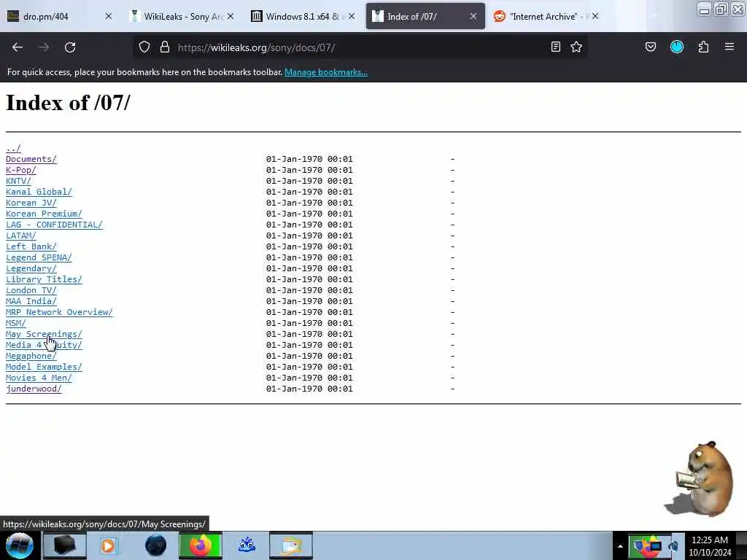Open the Firefox account profile icon
The width and height of the screenshot is (747, 560).
point(677,47)
